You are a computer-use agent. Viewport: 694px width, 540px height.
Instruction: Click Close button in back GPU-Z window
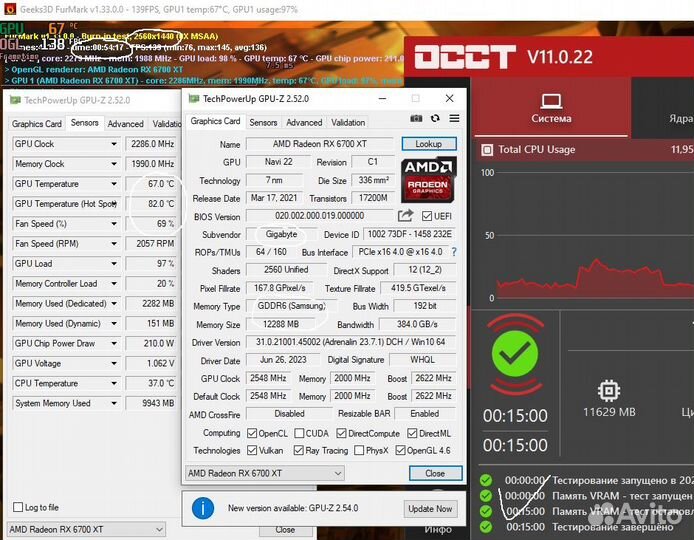pos(285,529)
